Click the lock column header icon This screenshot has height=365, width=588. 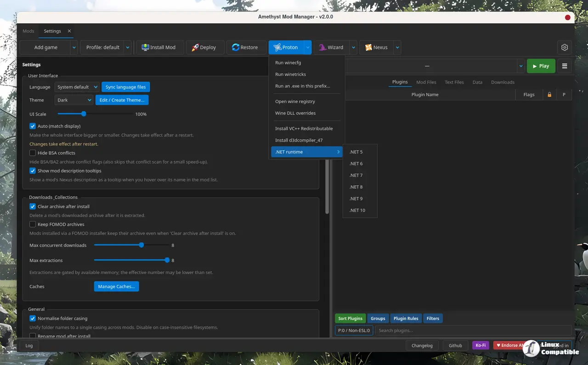coord(549,95)
